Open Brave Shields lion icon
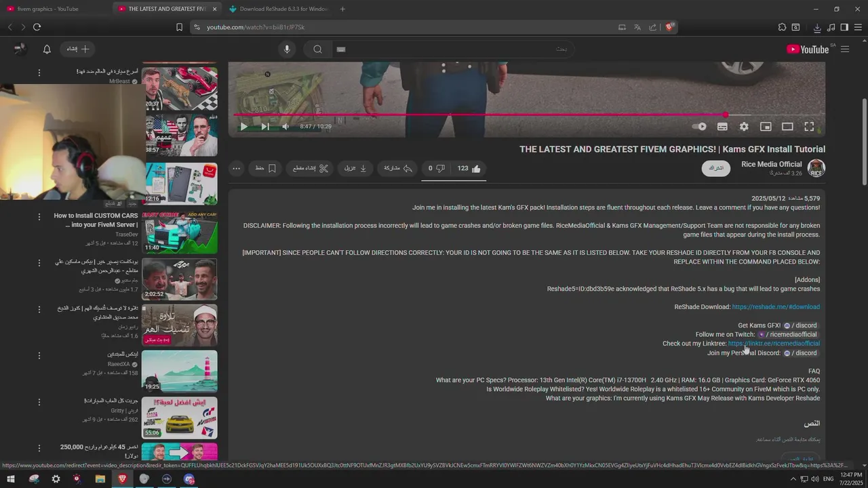Viewport: 868px width, 488px height. 669,27
